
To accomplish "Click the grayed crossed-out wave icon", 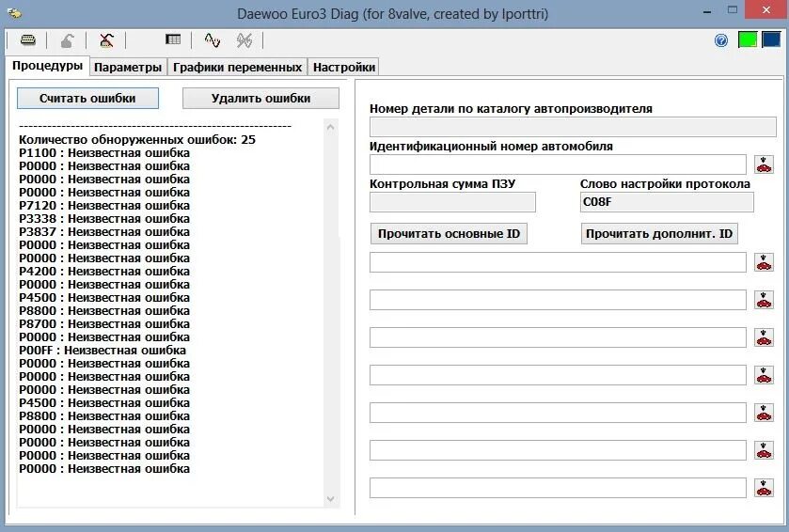I will [x=245, y=40].
